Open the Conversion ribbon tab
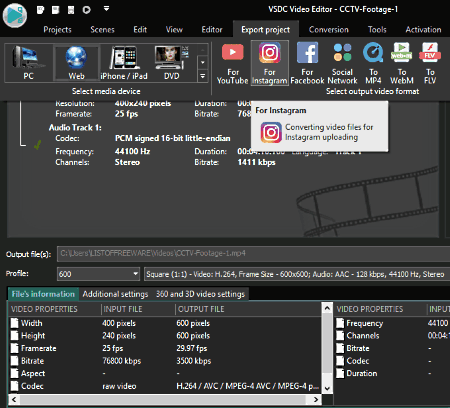450x408 pixels. point(329,30)
